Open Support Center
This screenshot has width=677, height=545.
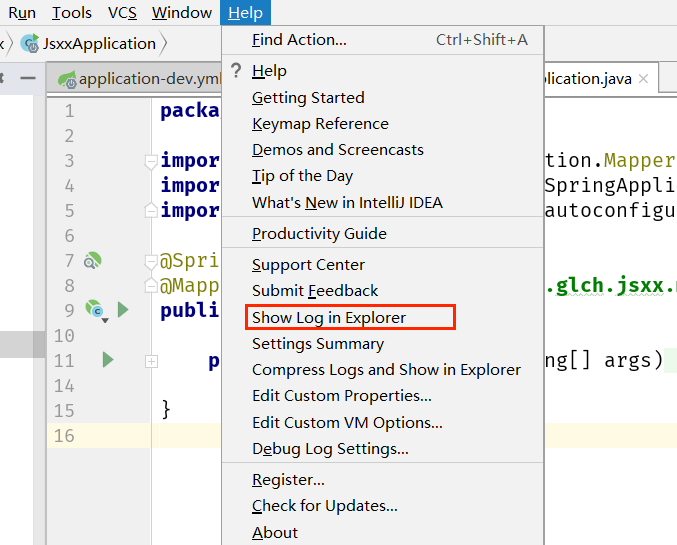tap(383, 265)
